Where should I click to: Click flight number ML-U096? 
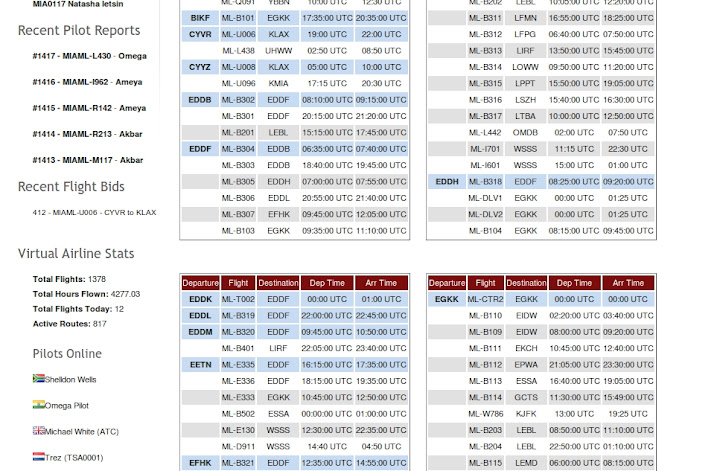[238, 84]
